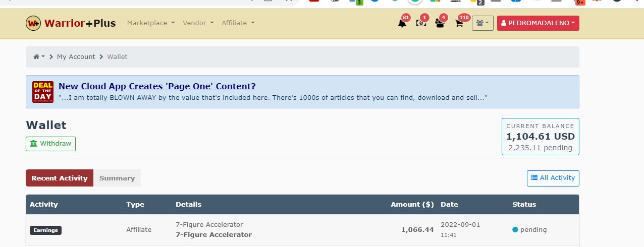Click current balance 1,104.61 USD
Screen dimensions: 644x247
[x=540, y=137]
